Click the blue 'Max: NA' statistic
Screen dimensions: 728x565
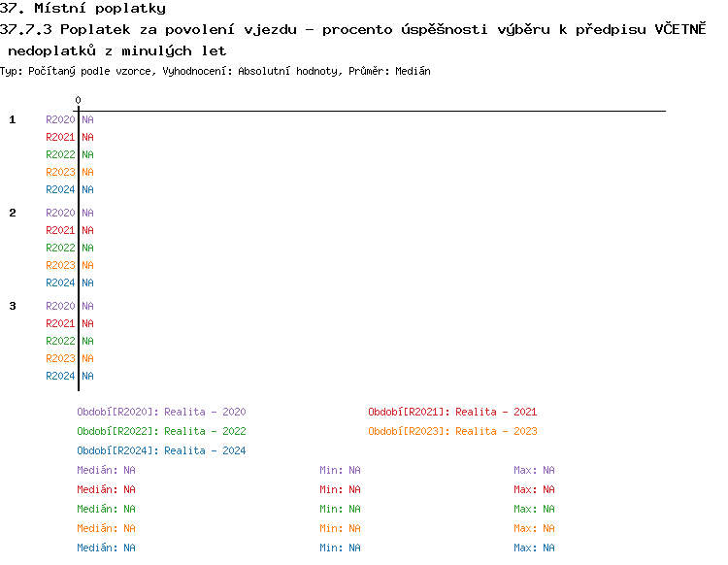pos(534,548)
